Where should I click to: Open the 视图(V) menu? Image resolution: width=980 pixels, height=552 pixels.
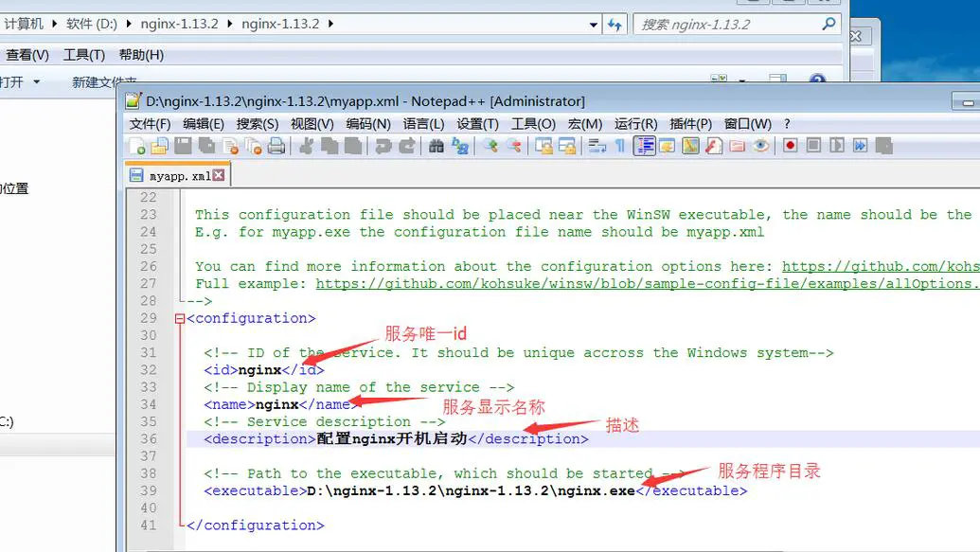(x=312, y=124)
